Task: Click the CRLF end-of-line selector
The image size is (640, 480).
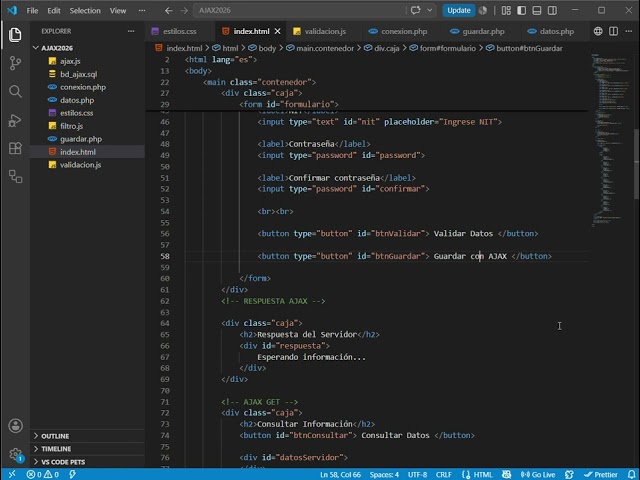Action: click(x=444, y=474)
